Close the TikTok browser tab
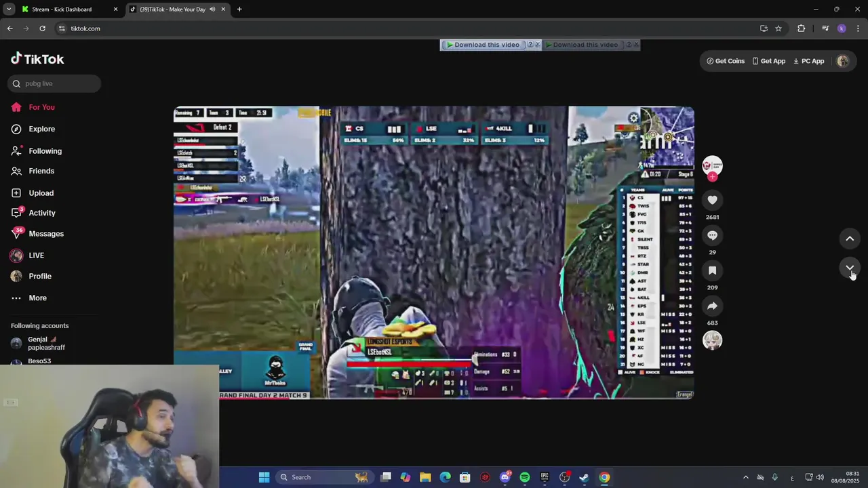The width and height of the screenshot is (868, 488). point(223,9)
